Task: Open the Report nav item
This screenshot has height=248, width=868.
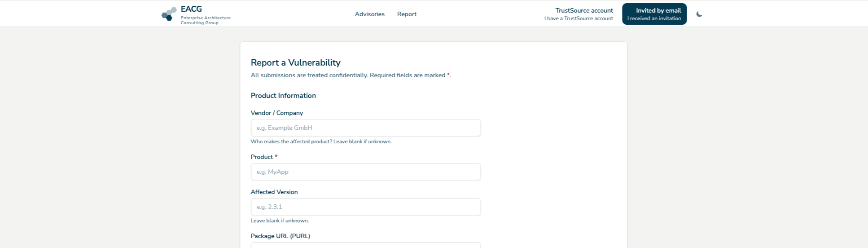Action: (x=407, y=14)
